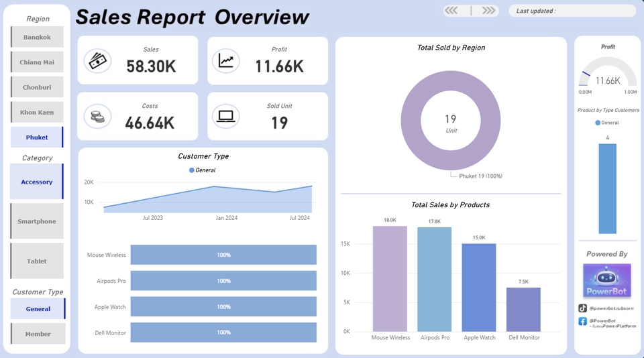The width and height of the screenshot is (644, 358).
Task: Click the General legend dot in Customer Type
Action: coord(191,170)
